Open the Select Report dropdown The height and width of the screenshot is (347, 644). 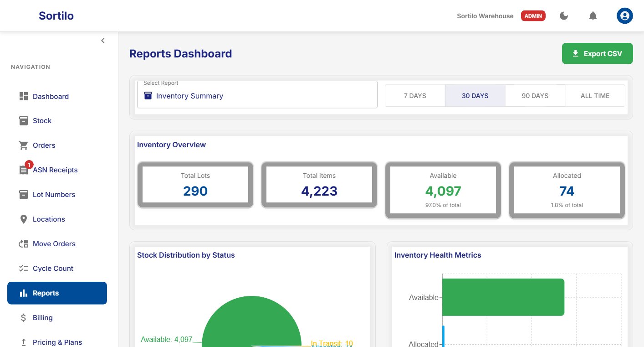click(x=257, y=95)
